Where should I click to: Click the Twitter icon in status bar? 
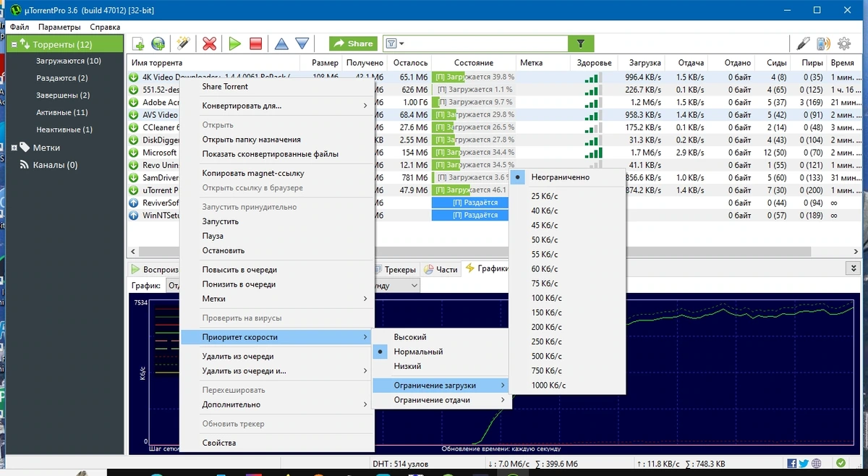[x=804, y=464]
